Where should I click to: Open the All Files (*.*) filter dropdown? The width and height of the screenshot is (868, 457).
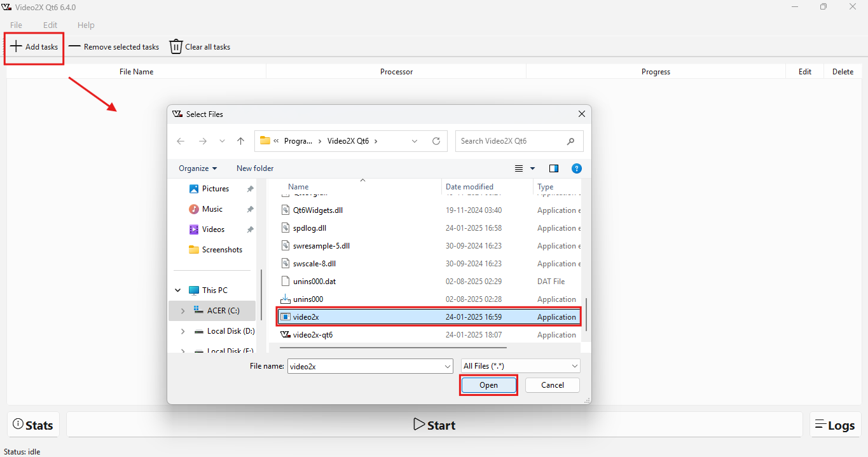(520, 366)
